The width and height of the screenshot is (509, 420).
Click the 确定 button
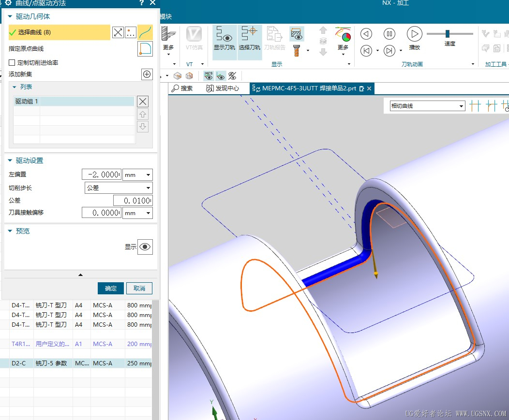point(111,288)
